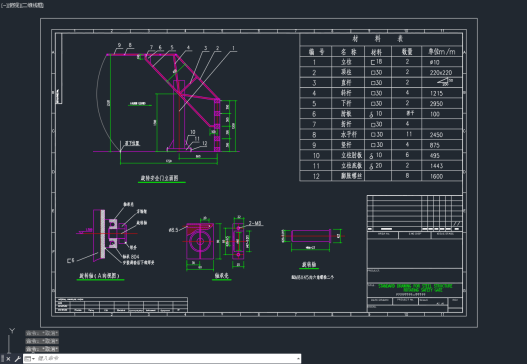Screen dimensions: 527x364
Task: Select the 膨胀螺丝 name cell in row 12
Action: 352,176
